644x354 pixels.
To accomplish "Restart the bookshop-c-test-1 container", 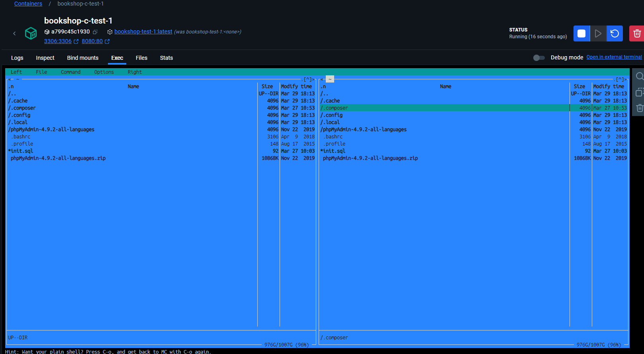I will pos(615,33).
